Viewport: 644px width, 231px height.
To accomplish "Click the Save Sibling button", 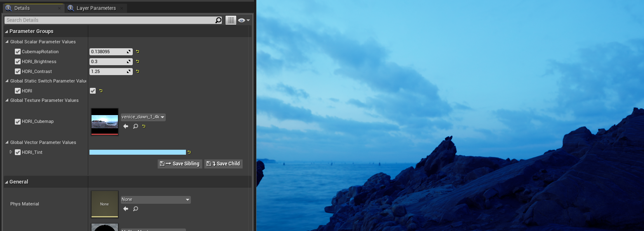I will point(180,164).
